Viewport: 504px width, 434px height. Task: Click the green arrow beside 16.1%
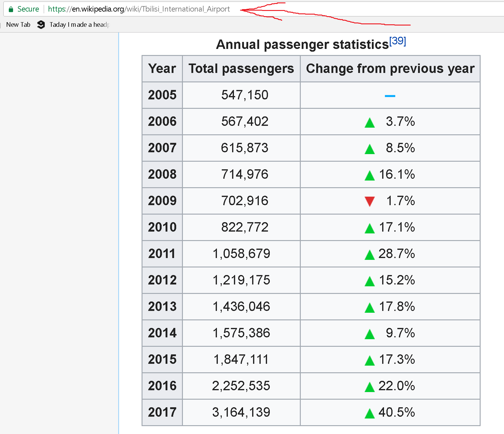(x=369, y=175)
